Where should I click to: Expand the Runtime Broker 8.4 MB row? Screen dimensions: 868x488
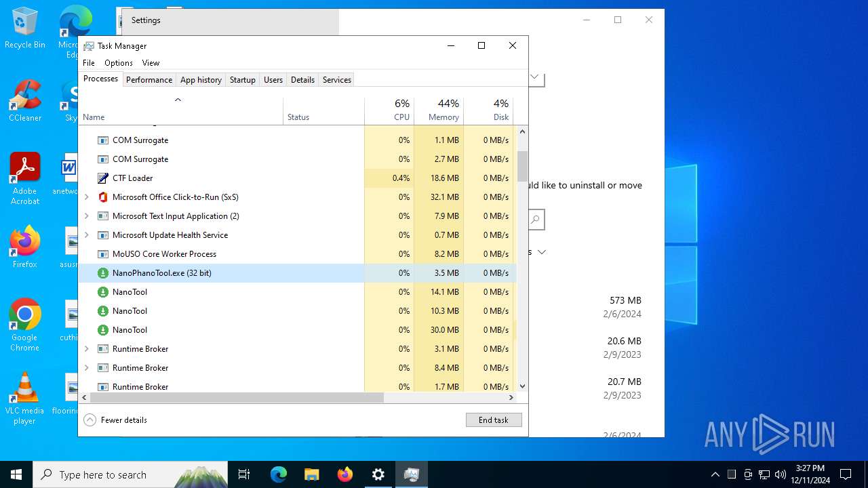pyautogui.click(x=87, y=368)
